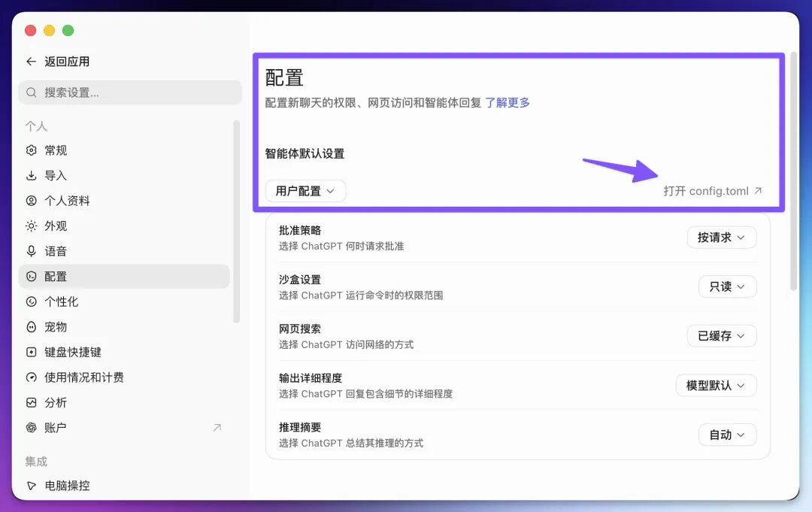This screenshot has height=512, width=812.
Task: Click the sun icon next to 外观
Action: click(x=31, y=226)
